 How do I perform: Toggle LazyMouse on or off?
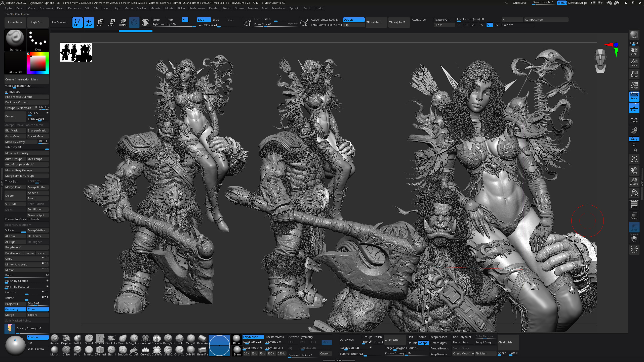click(x=253, y=337)
